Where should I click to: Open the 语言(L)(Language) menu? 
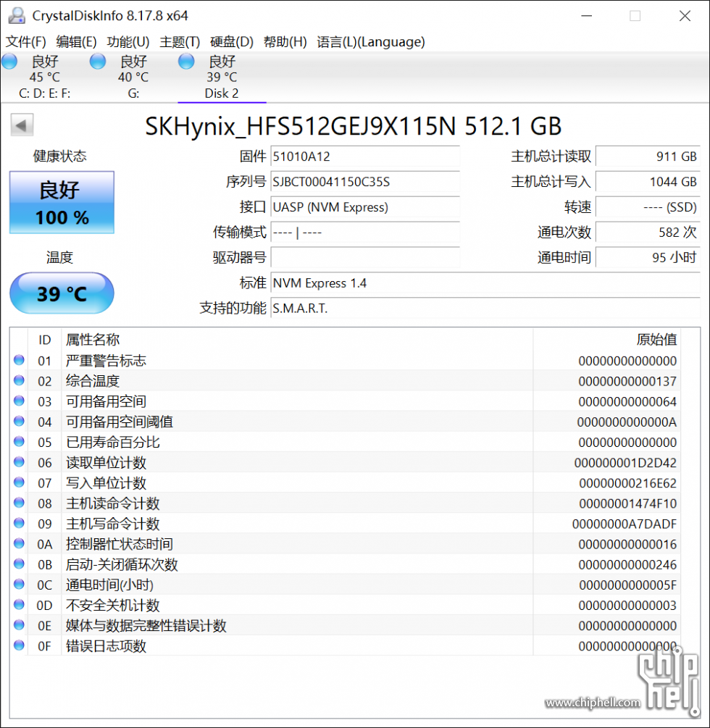(371, 42)
